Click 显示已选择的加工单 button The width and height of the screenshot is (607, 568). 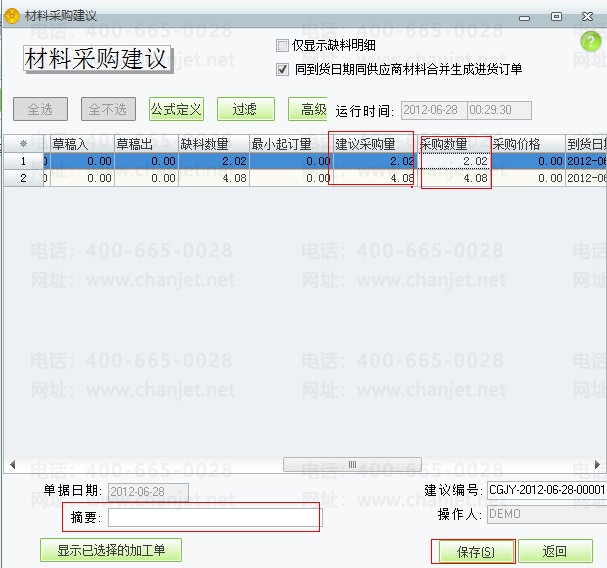(x=111, y=550)
